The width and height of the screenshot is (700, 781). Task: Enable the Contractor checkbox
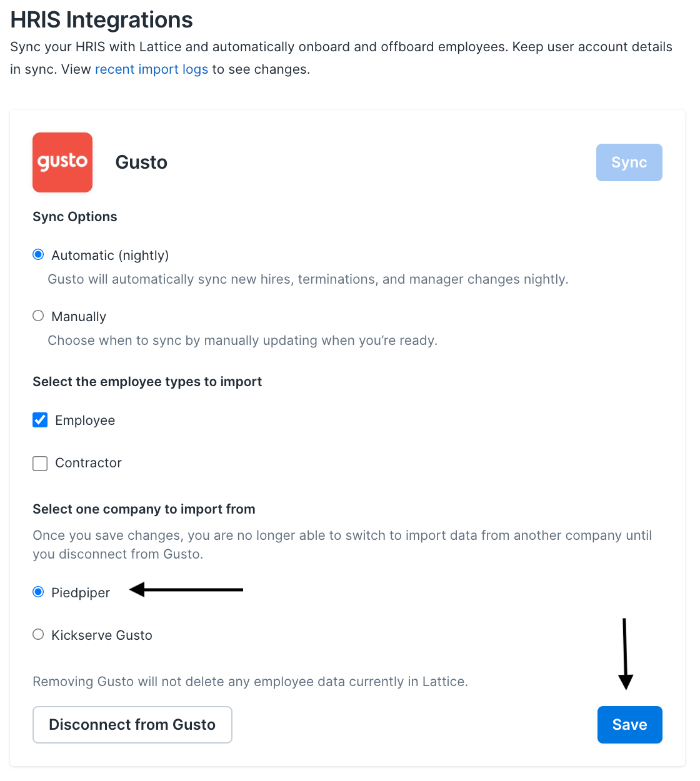coord(41,463)
